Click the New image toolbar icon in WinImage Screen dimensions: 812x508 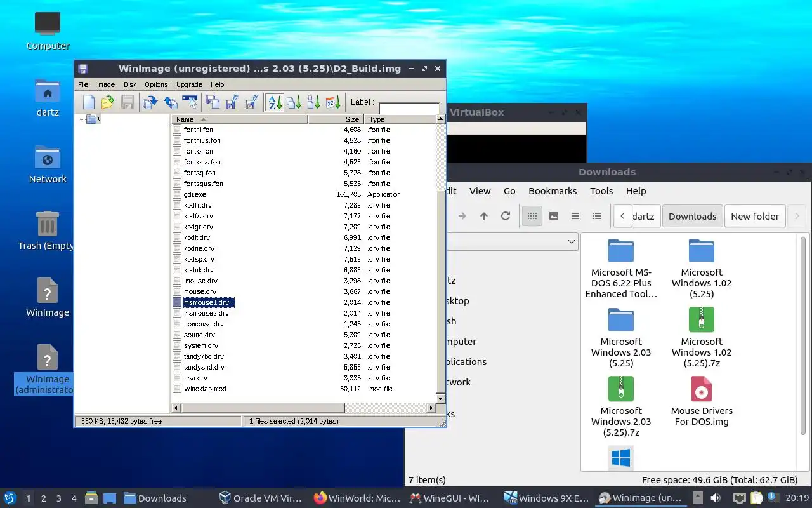pos(89,102)
